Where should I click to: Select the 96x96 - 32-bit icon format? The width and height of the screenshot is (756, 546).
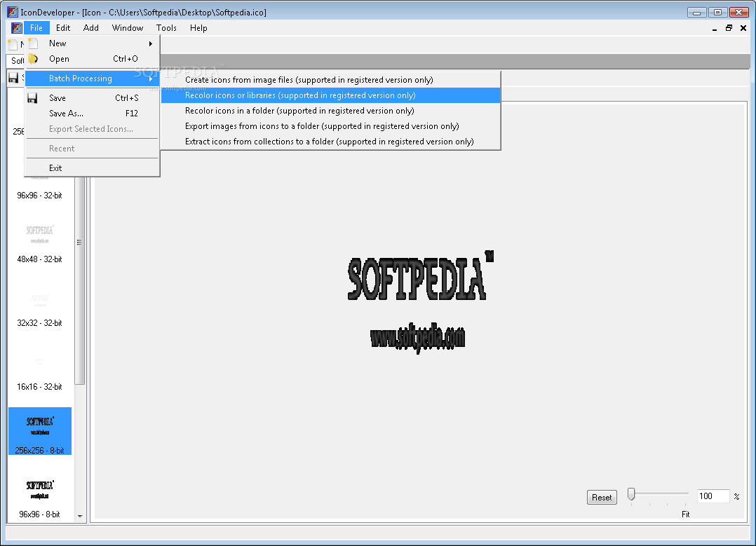(x=39, y=196)
